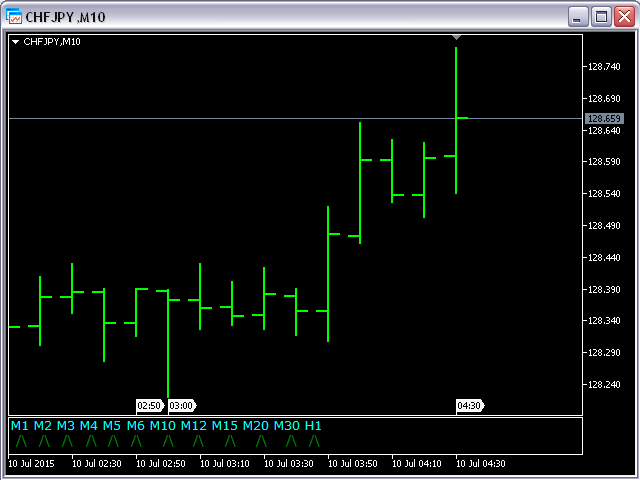Click the '10 Jul 2015' date axis label
The height and width of the screenshot is (480, 640).
pos(31,464)
